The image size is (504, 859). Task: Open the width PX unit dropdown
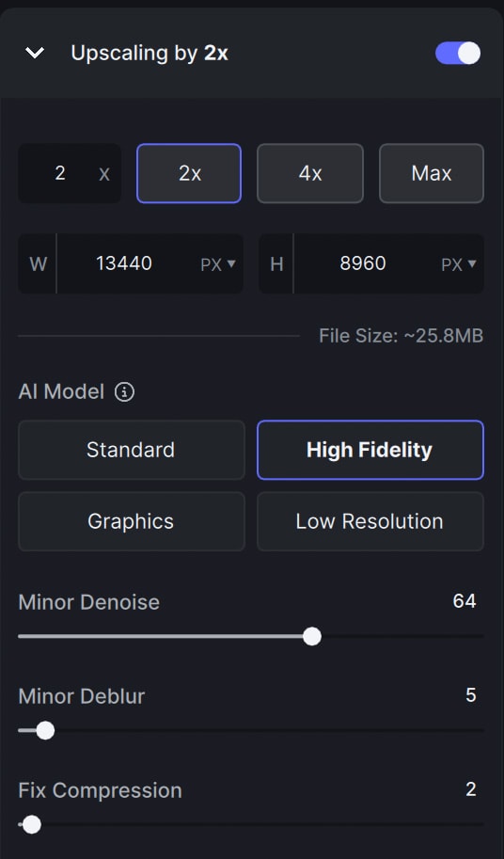(218, 264)
